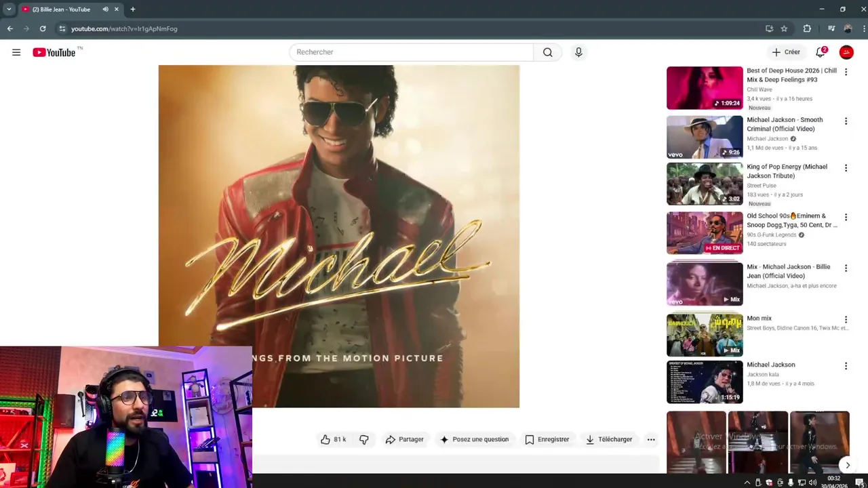Viewport: 868px width, 488px height.
Task: Download the video with Télécharger
Action: click(x=609, y=439)
